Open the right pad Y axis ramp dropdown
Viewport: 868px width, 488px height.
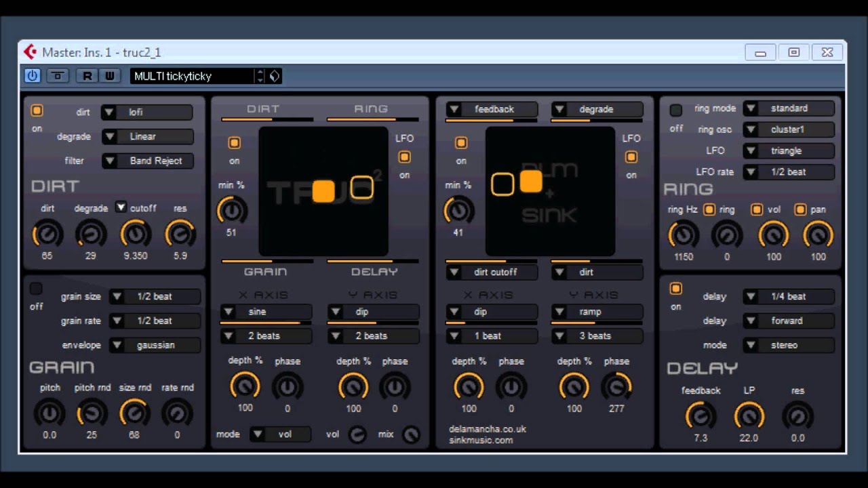pyautogui.click(x=597, y=312)
